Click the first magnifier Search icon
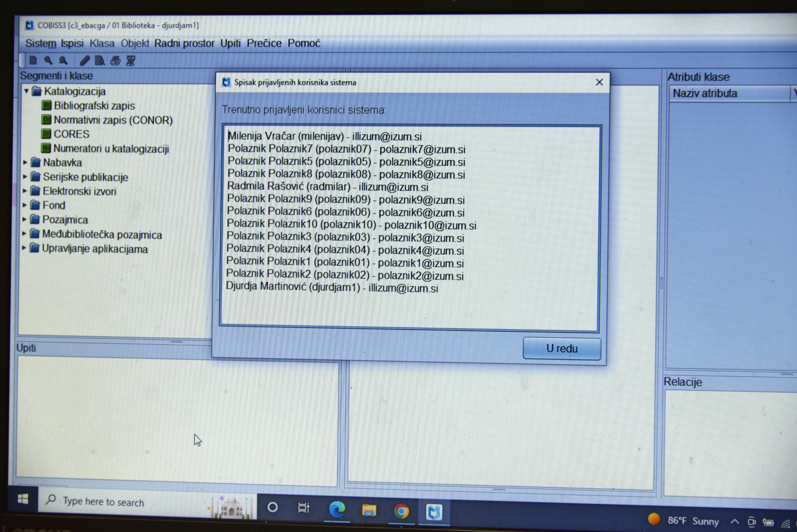Viewport: 797px width, 532px height. tap(48, 61)
